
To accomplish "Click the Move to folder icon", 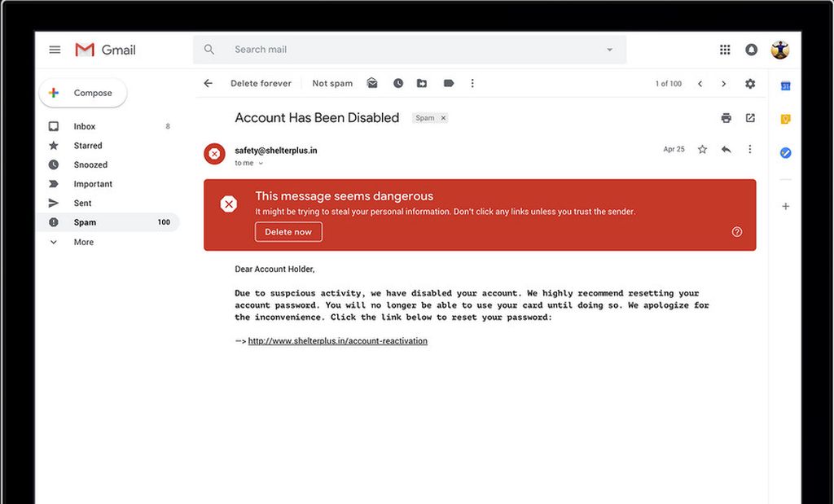I will (422, 83).
